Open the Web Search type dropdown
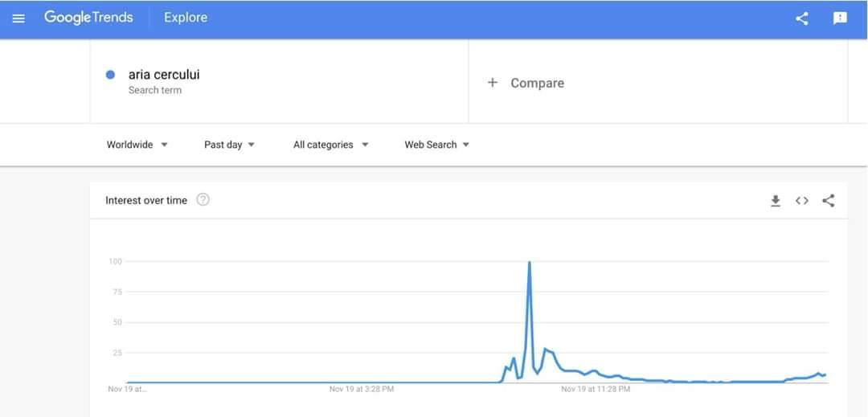Screen dimensions: 868x417 436,145
